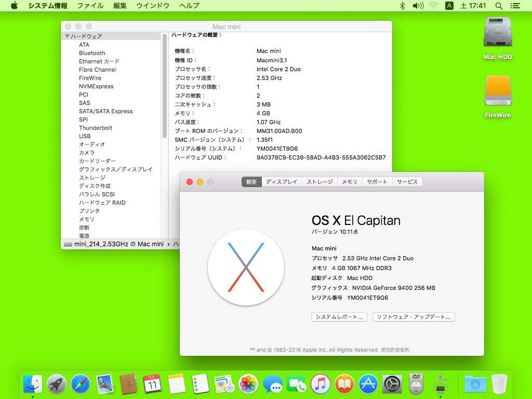Select ストレージ in sidebar list
The height and width of the screenshot is (399, 532).
[x=92, y=178]
